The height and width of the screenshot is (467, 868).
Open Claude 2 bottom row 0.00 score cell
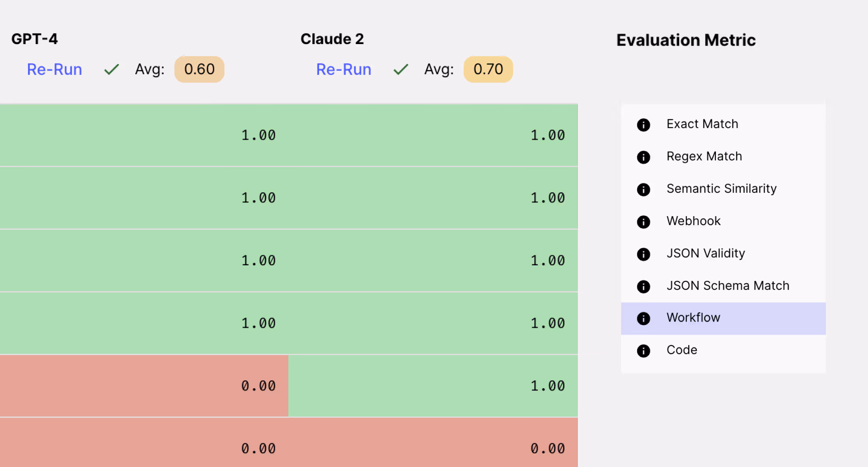433,442
